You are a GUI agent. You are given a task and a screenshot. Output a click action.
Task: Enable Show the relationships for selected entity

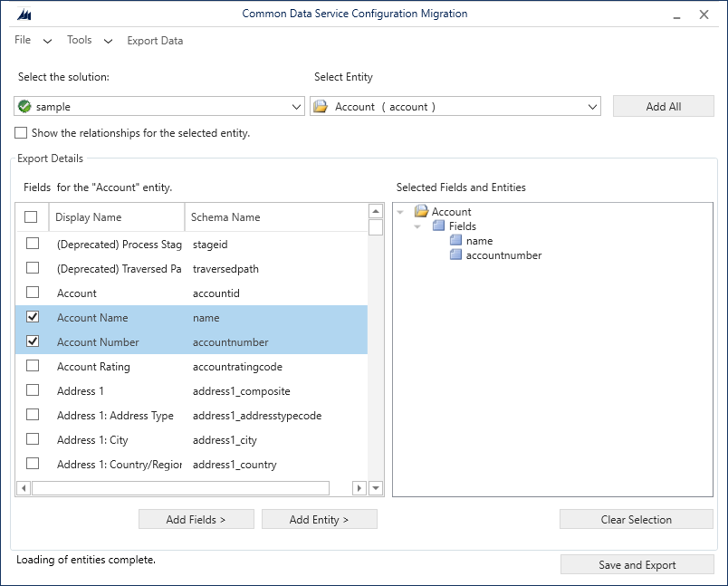pyautogui.click(x=21, y=133)
